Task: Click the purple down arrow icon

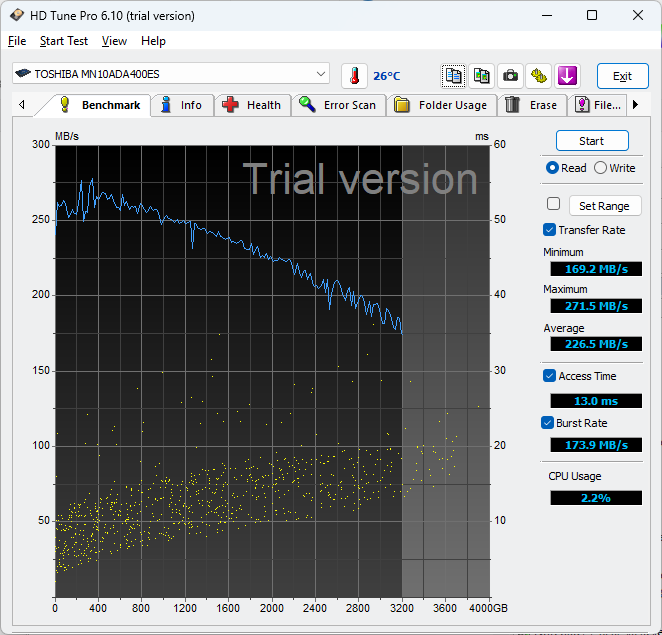Action: coord(567,76)
